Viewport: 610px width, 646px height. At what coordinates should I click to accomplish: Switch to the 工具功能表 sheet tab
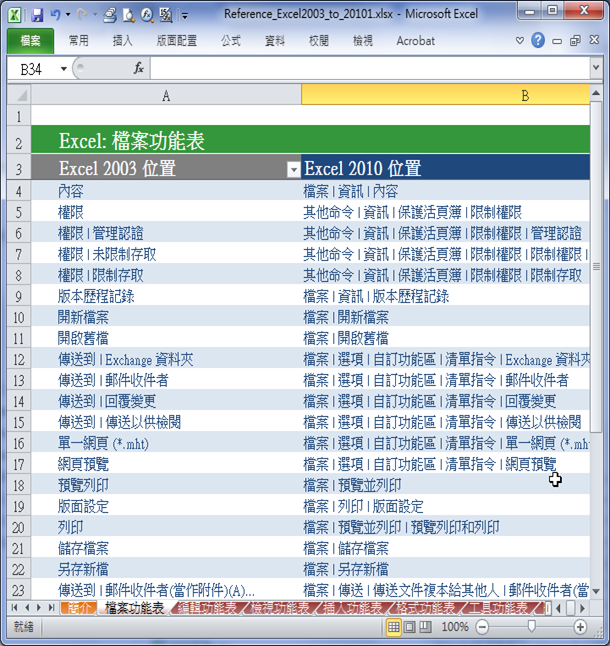pos(498,608)
